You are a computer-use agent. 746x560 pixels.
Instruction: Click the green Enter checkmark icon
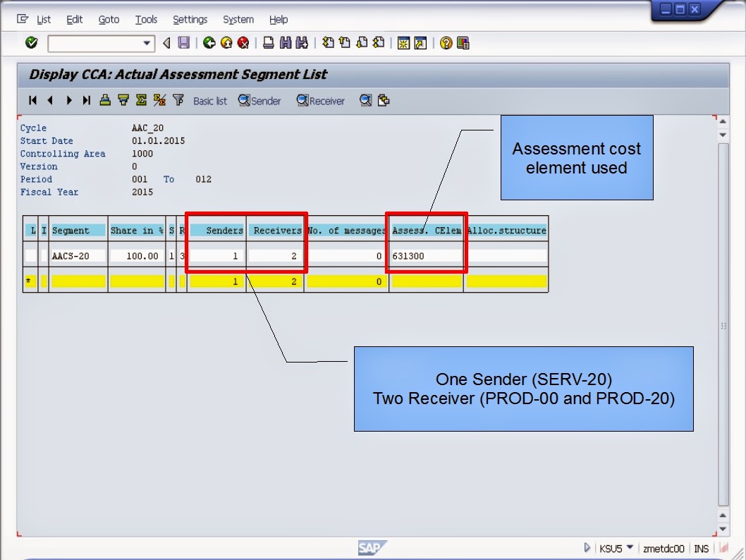click(32, 43)
